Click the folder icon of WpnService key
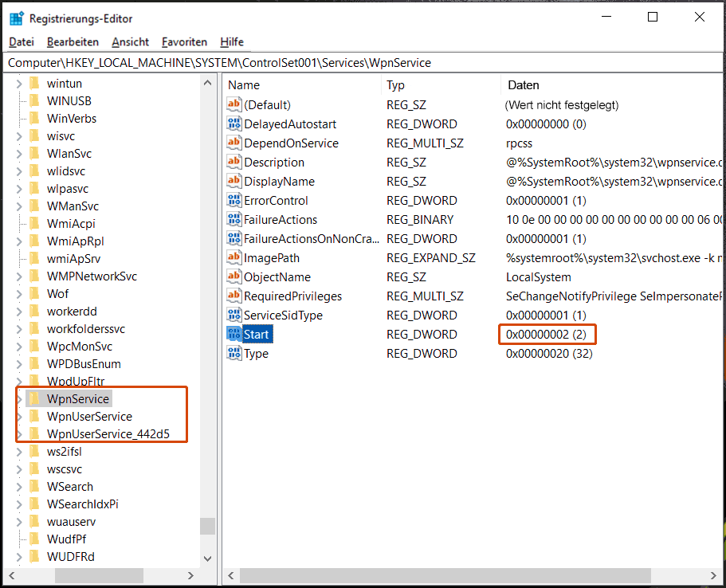Viewport: 726px width, 588px height. tap(34, 398)
